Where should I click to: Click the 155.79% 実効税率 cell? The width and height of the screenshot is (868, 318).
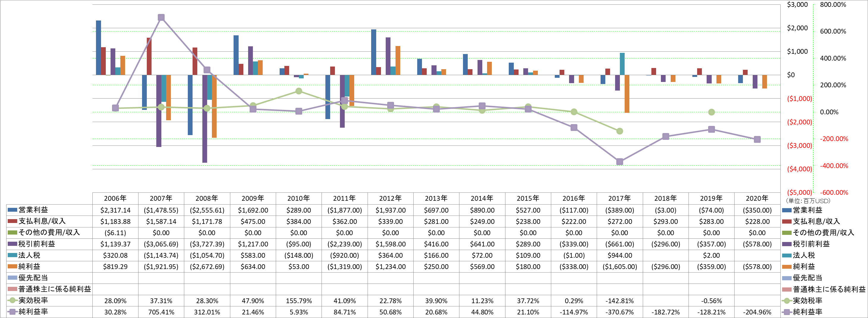click(x=299, y=301)
